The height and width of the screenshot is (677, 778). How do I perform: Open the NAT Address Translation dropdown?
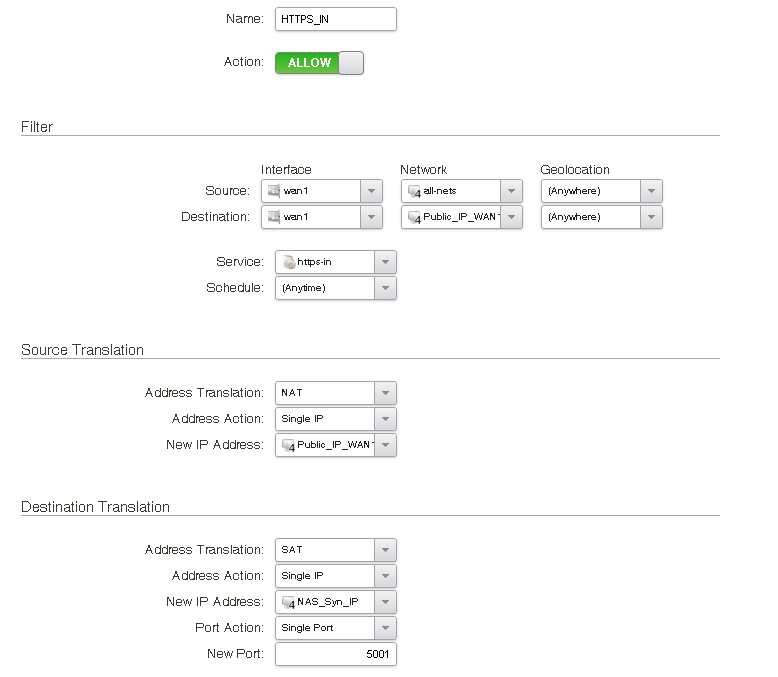[385, 393]
